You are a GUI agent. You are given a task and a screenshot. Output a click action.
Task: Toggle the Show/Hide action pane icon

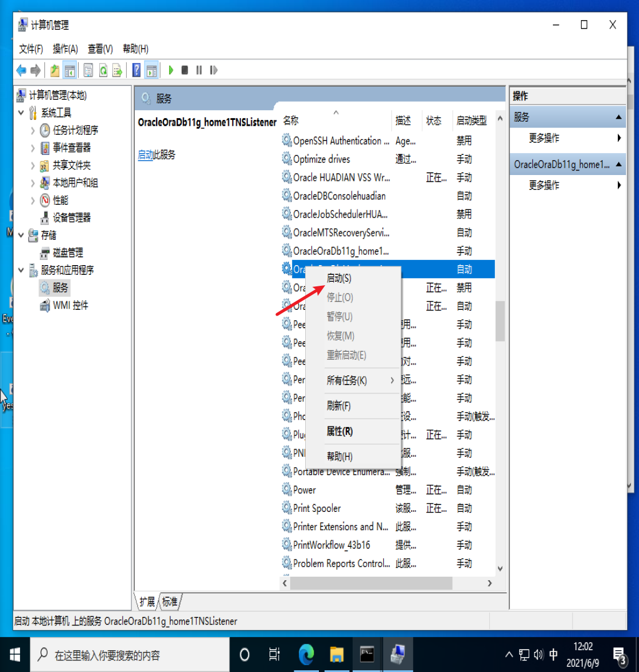(151, 70)
